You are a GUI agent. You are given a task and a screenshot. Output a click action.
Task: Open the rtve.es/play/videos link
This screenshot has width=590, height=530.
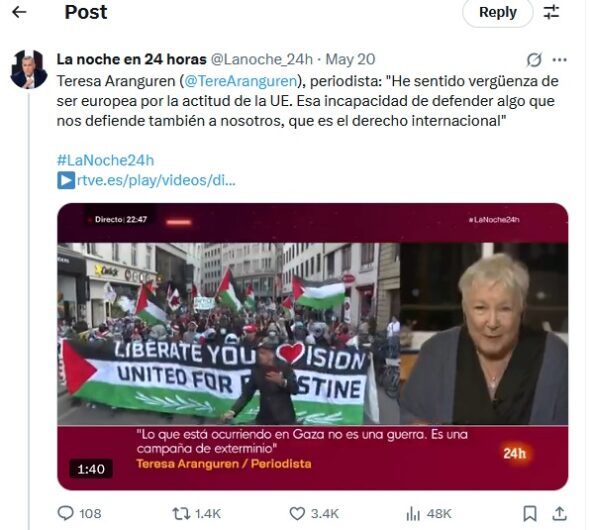click(146, 180)
